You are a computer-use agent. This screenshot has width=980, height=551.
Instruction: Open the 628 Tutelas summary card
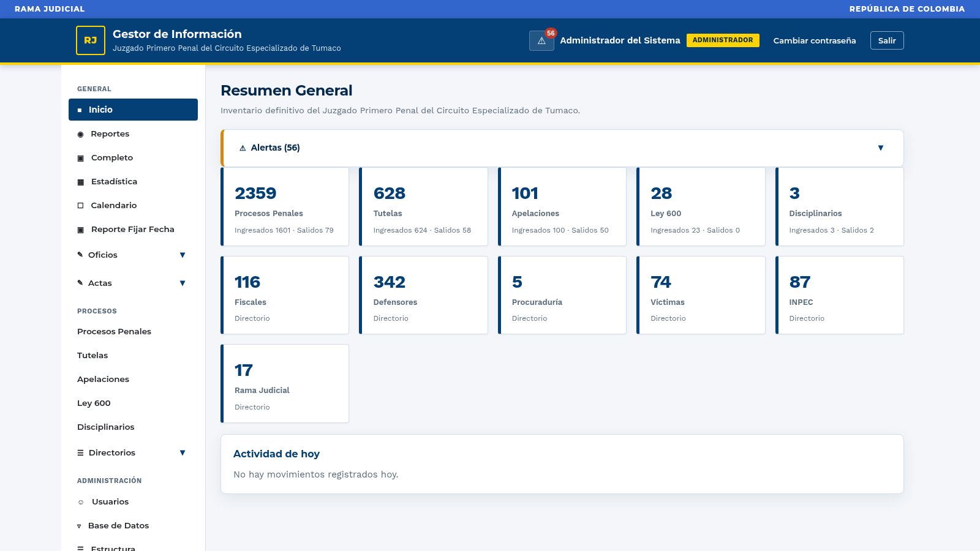[423, 207]
